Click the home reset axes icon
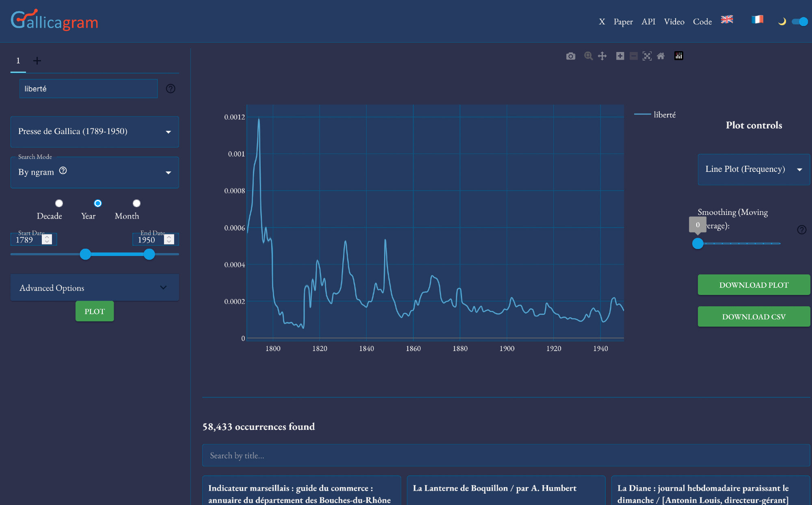Viewport: 812px width, 505px height. pos(661,56)
